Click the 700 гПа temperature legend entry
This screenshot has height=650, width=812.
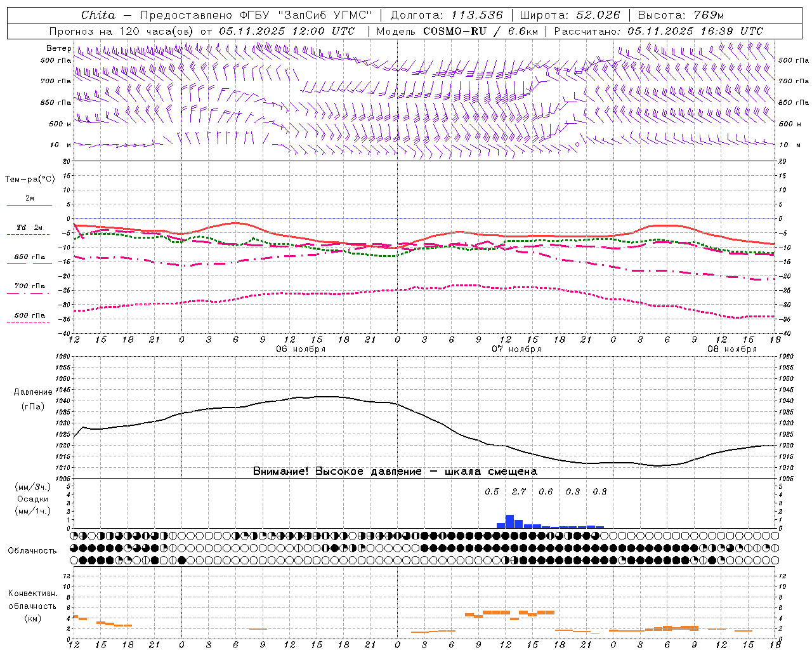click(30, 286)
